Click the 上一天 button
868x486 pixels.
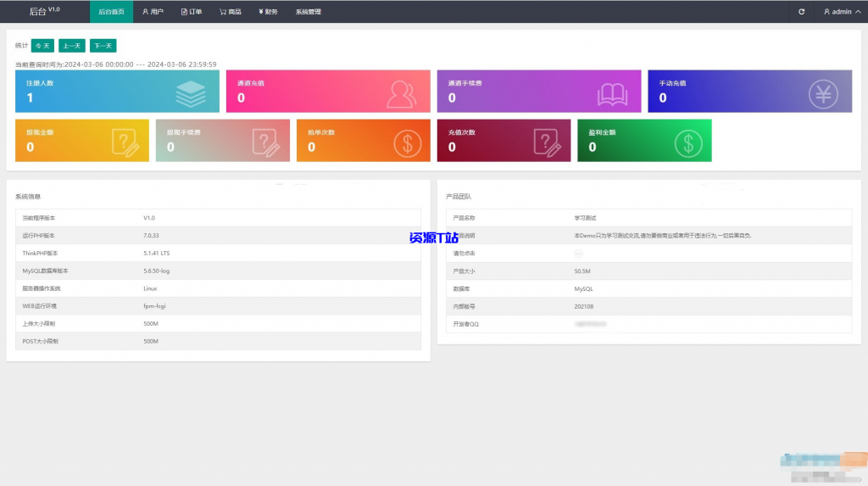(x=72, y=46)
